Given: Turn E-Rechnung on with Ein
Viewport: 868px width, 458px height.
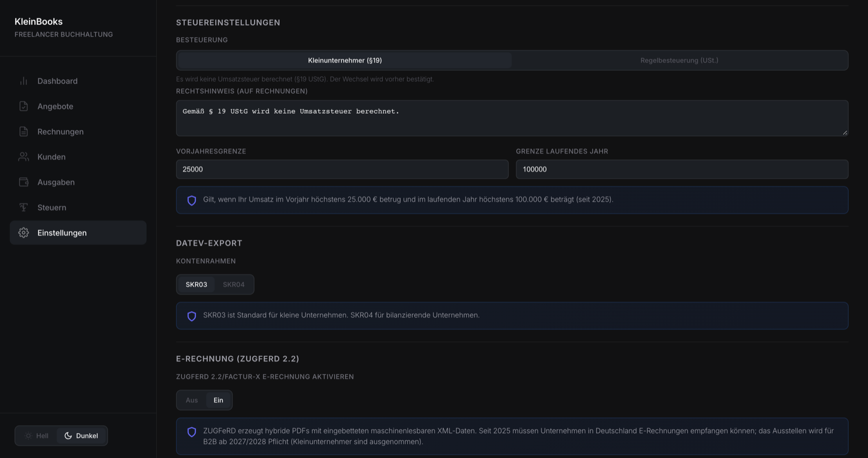Looking at the screenshot, I should point(219,400).
